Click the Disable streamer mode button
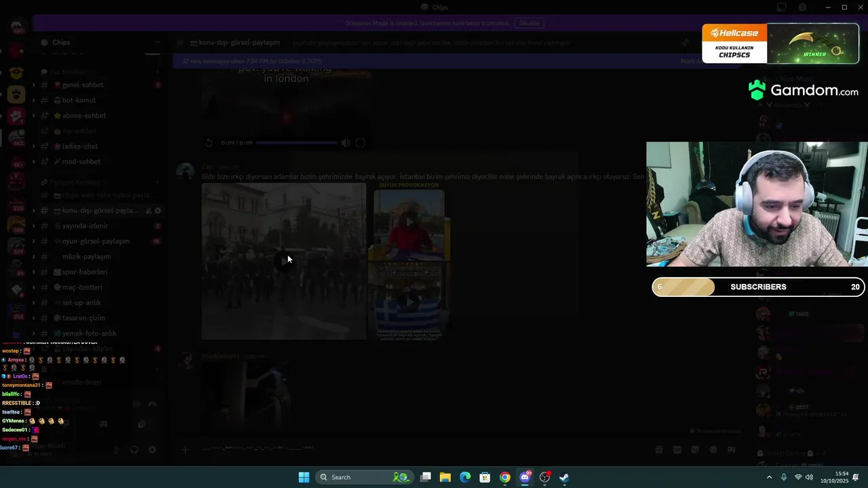 tap(529, 23)
